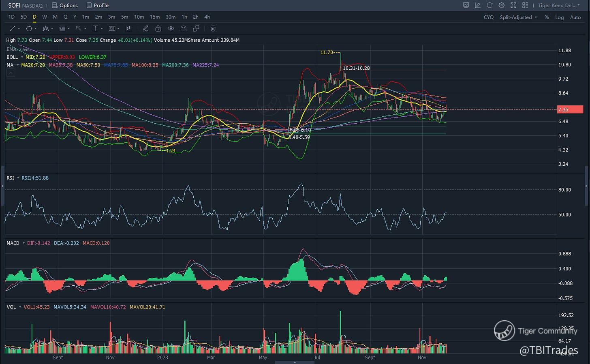Screen dimensions: 590x364
Task: Toggle the Auto scale
Action: [575, 17]
